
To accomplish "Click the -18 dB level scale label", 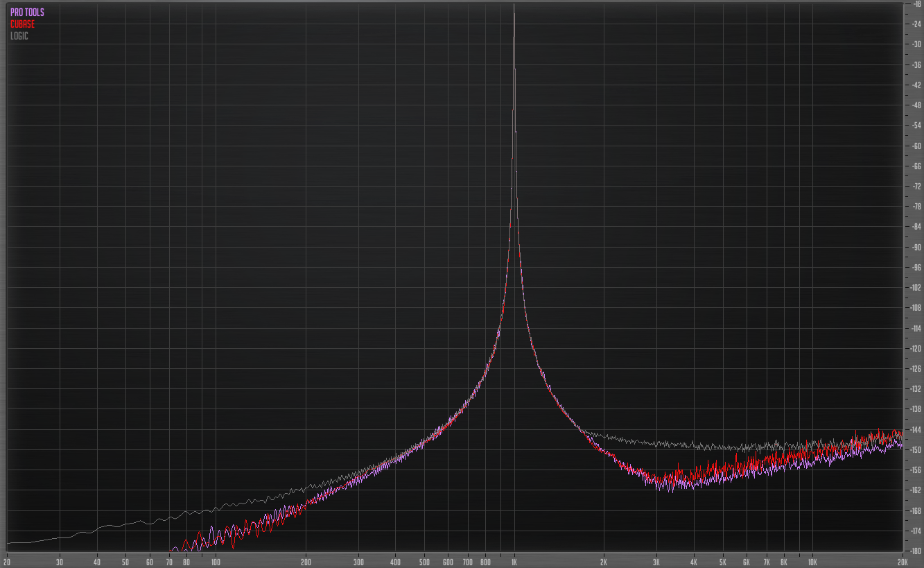I will (x=916, y=4).
